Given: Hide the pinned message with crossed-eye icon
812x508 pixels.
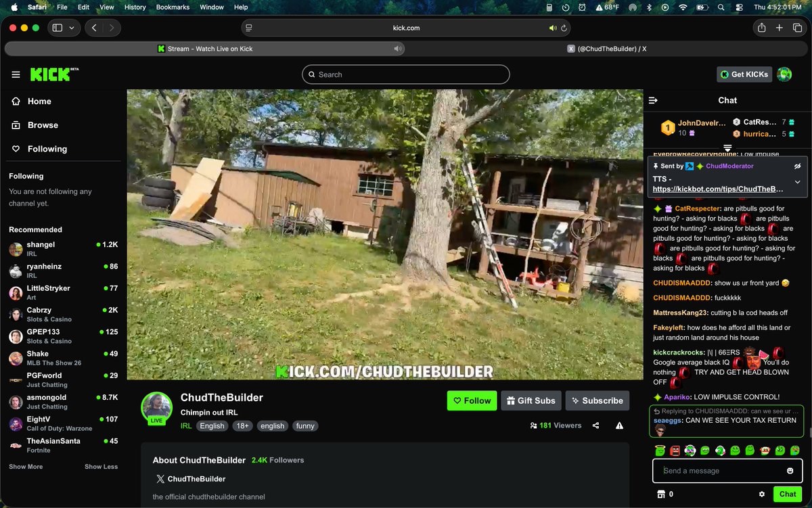Looking at the screenshot, I should (x=797, y=166).
